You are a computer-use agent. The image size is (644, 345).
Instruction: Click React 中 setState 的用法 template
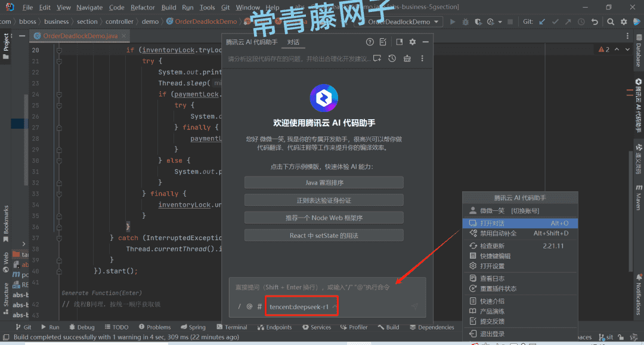pos(324,235)
